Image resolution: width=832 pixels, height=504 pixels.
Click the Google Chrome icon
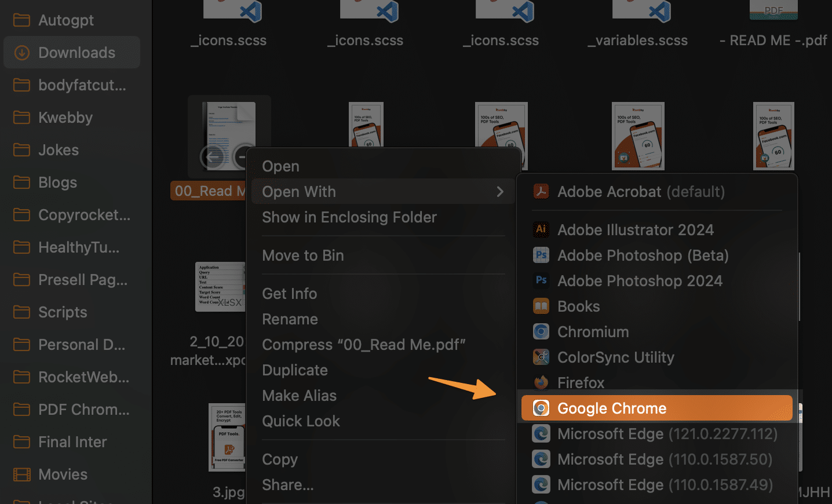click(541, 408)
